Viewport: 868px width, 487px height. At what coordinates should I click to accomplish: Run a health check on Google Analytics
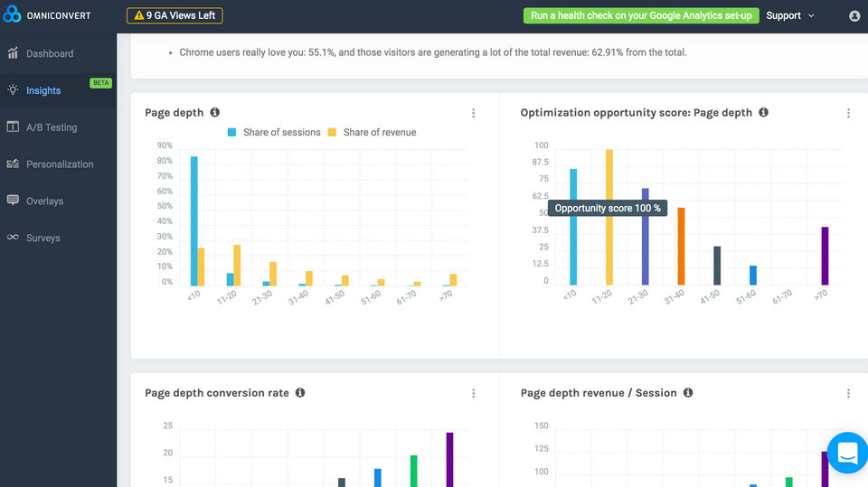[x=640, y=15]
